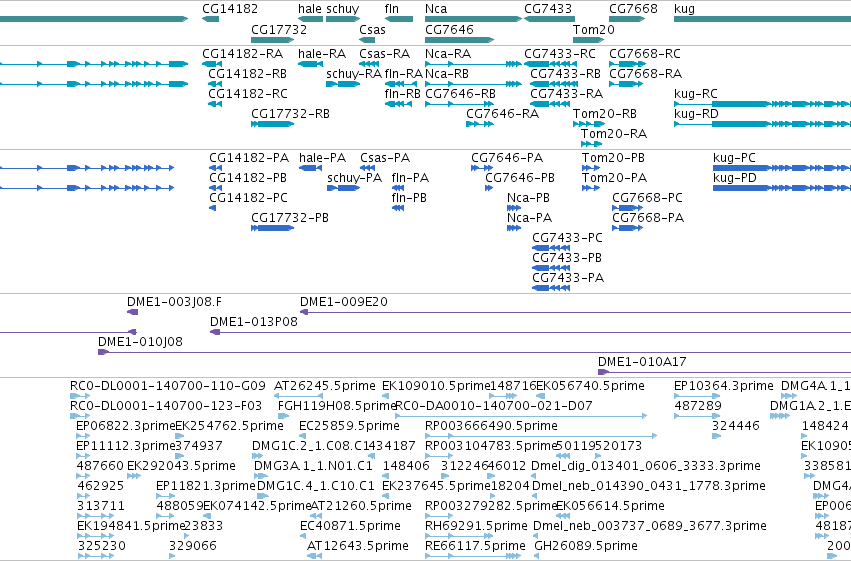Click transcript kug-RD

point(696,114)
